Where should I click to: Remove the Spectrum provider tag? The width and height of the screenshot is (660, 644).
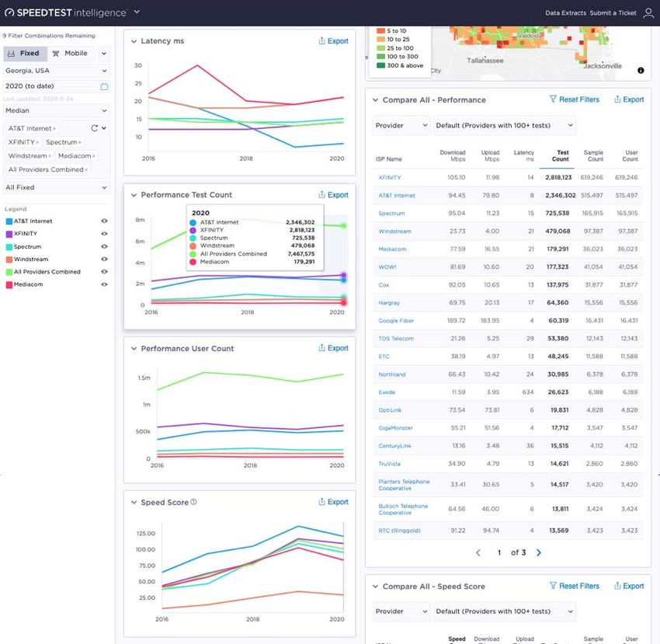79,143
